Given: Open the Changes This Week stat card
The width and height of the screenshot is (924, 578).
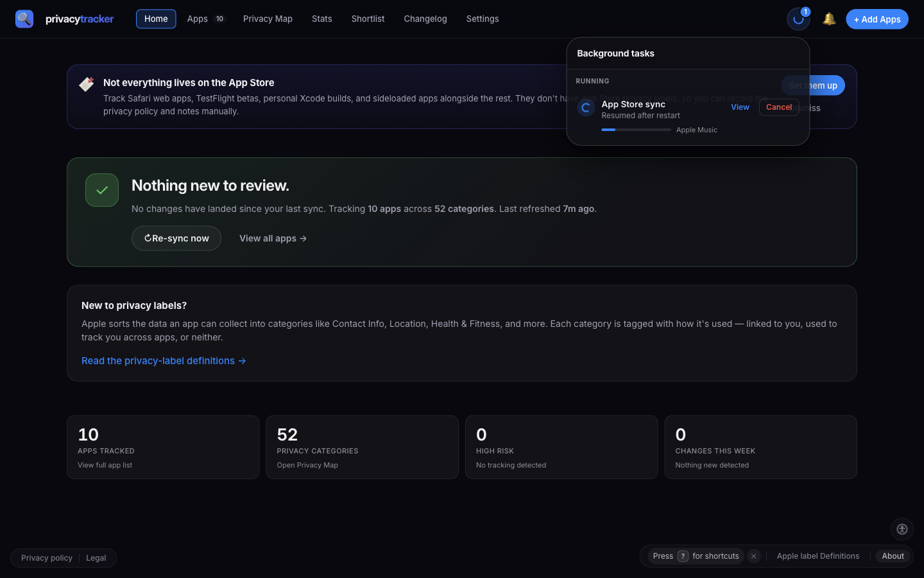Looking at the screenshot, I should coord(761,447).
